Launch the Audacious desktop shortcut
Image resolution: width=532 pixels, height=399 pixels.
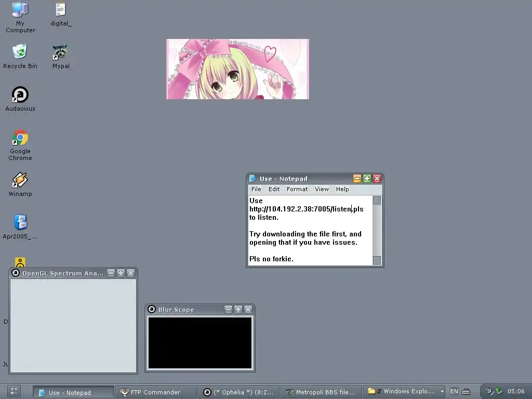[x=20, y=99]
